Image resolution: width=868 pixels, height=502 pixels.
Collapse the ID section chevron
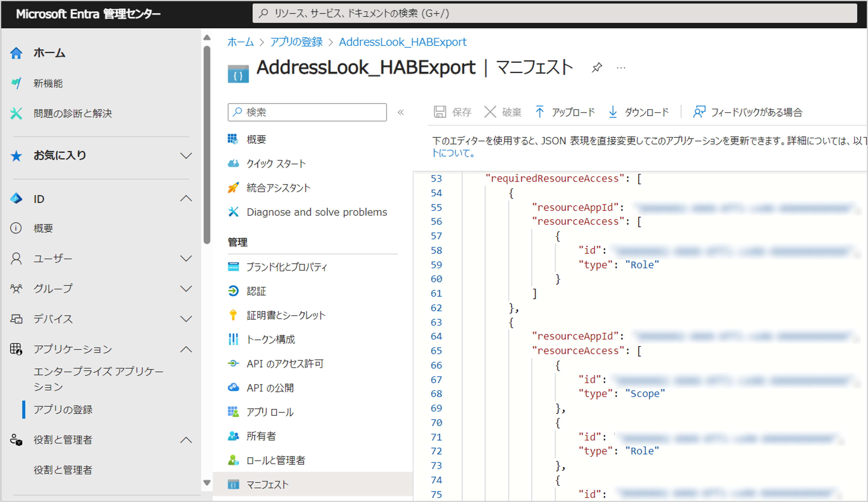point(186,199)
